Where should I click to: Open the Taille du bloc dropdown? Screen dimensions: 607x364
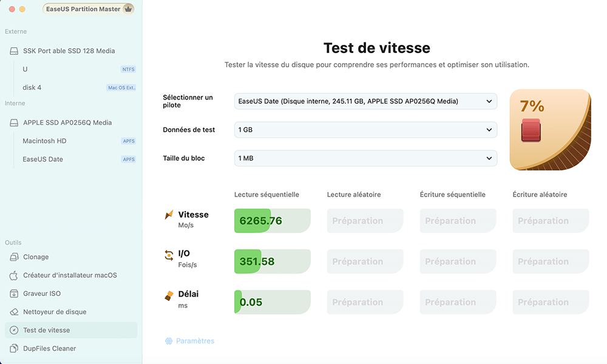pos(365,158)
